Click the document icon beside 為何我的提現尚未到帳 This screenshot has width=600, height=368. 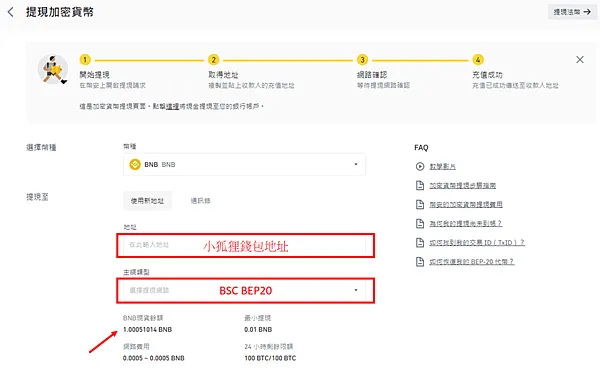pos(420,223)
